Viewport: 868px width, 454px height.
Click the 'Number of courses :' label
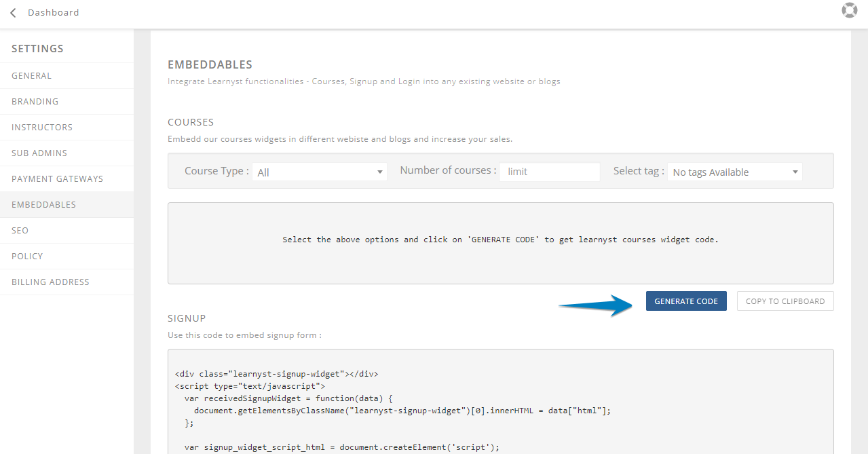click(x=448, y=170)
